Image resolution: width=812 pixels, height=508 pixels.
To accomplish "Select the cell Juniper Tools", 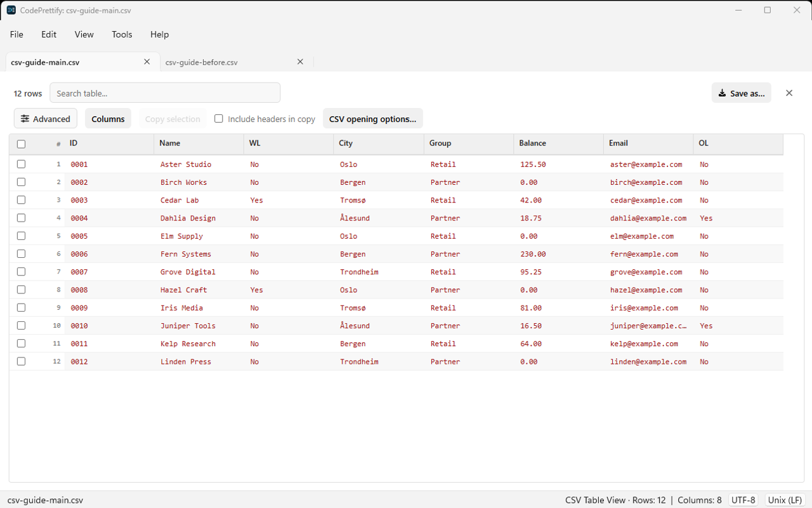I will click(x=188, y=326).
